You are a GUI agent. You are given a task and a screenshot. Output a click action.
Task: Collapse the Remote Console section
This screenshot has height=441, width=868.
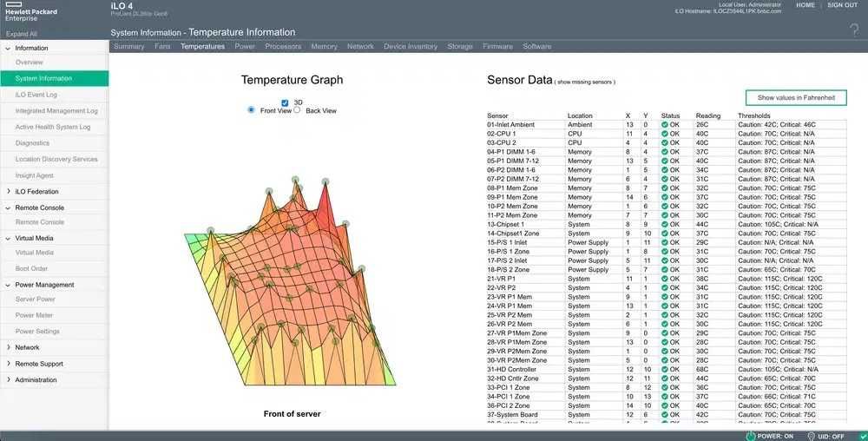(8, 207)
